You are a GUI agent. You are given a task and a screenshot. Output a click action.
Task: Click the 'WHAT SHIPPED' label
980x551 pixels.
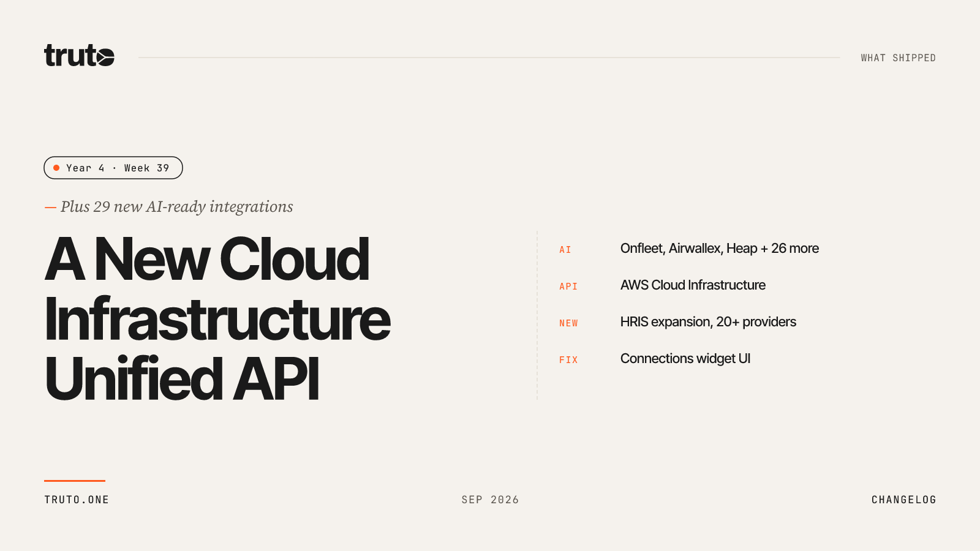tap(898, 58)
